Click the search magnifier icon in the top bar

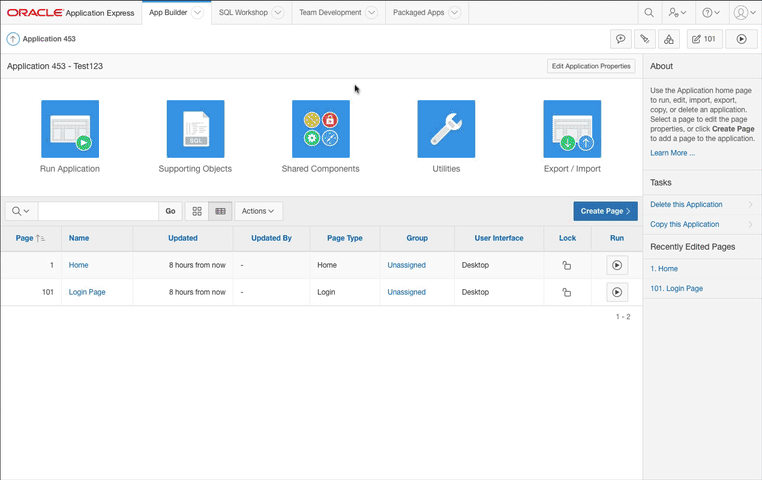[x=649, y=13]
